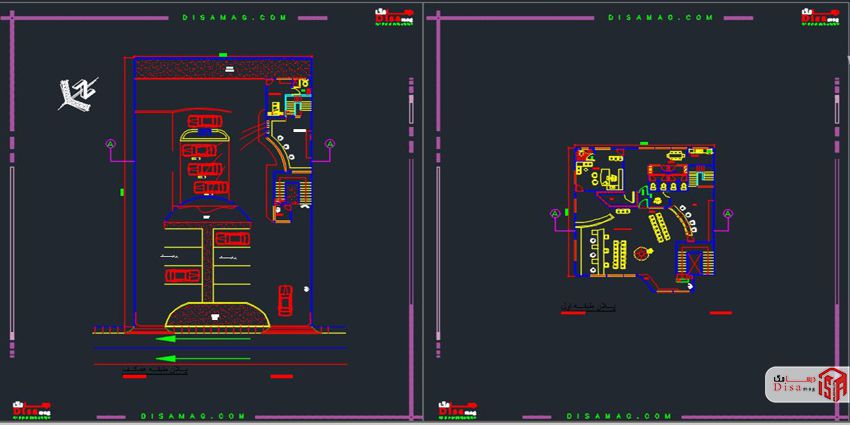Click the Disa logo in right panel's top-right corner
The image size is (850, 425).
(812, 18)
